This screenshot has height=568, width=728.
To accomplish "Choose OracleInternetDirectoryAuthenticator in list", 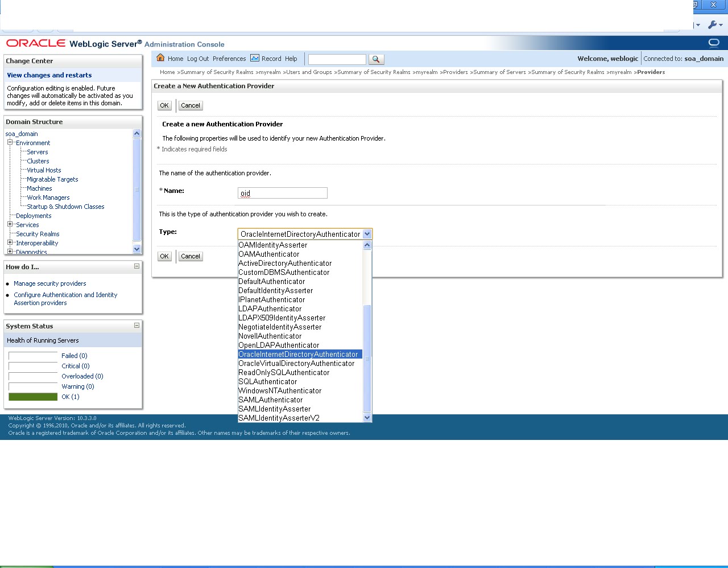I will point(300,354).
